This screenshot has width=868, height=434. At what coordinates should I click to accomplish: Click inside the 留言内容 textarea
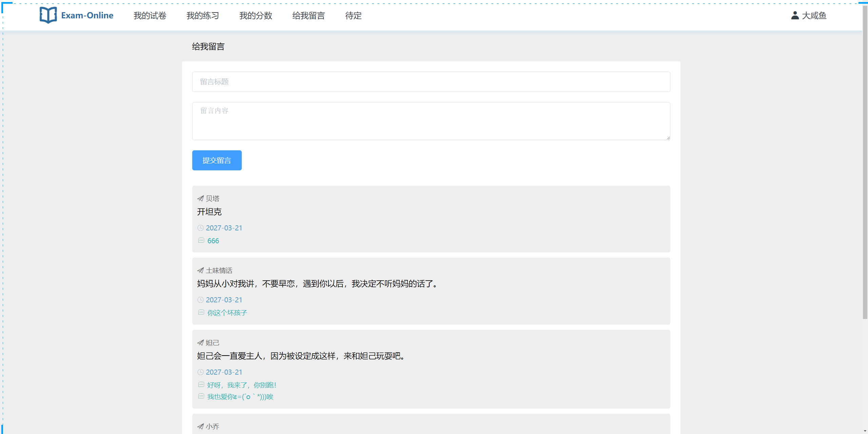pos(431,121)
